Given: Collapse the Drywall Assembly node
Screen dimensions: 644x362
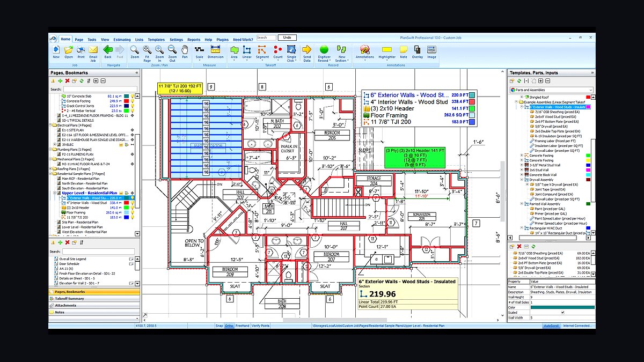Looking at the screenshot, I should coord(522,180).
